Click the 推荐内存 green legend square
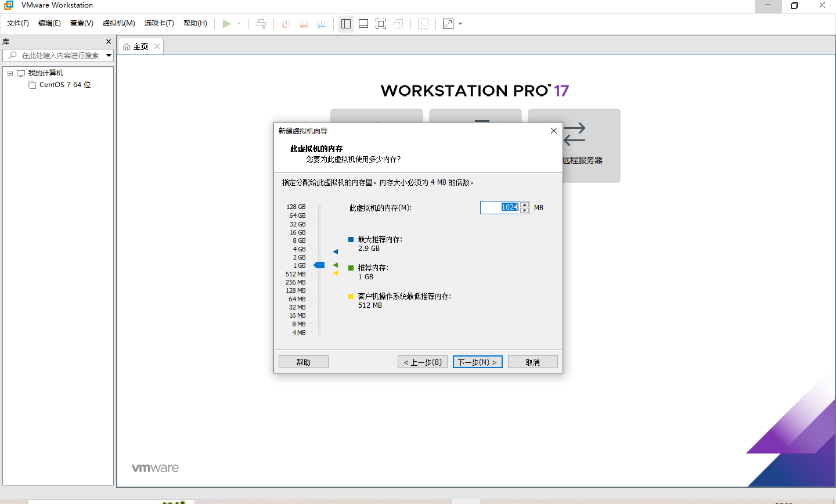The width and height of the screenshot is (836, 504). pyautogui.click(x=351, y=268)
